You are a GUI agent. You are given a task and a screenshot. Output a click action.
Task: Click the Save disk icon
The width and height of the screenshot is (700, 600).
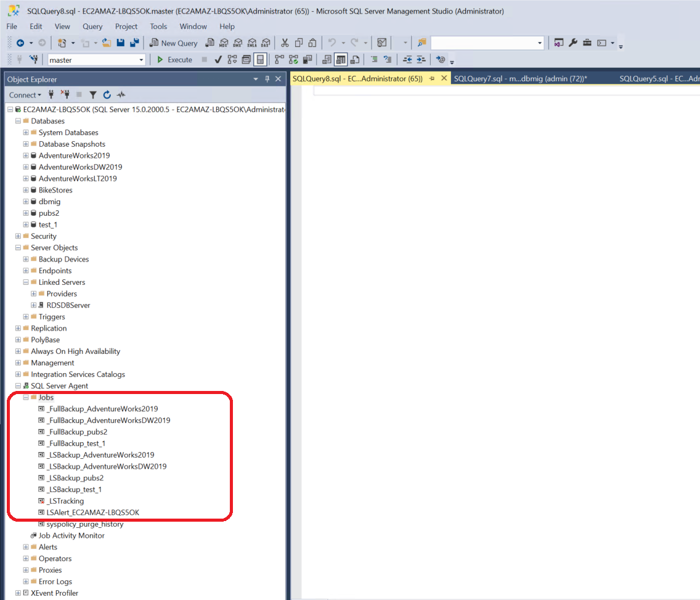pos(121,43)
